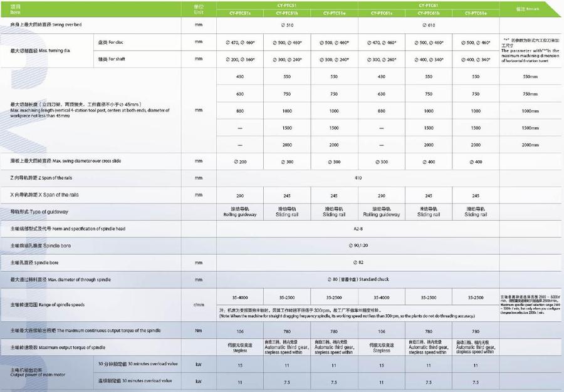Click 'Sliding rail' under CY-PTC51h
564x392 pixels.
pos(287,212)
